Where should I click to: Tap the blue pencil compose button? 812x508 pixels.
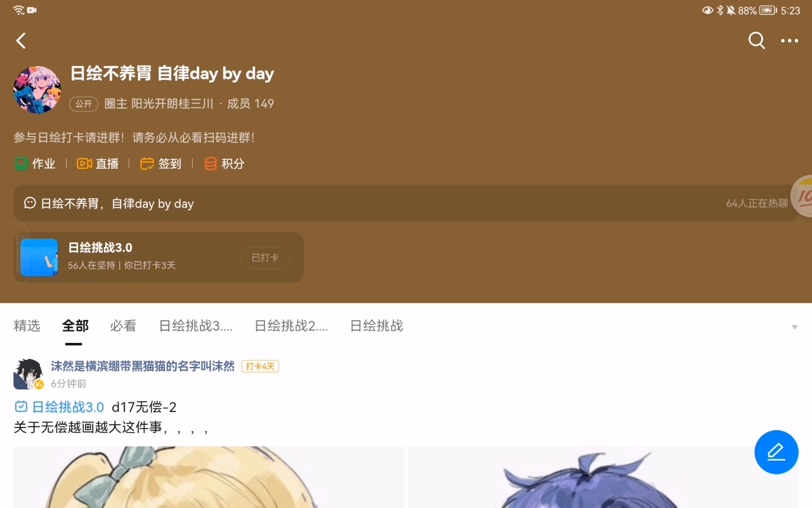[776, 452]
